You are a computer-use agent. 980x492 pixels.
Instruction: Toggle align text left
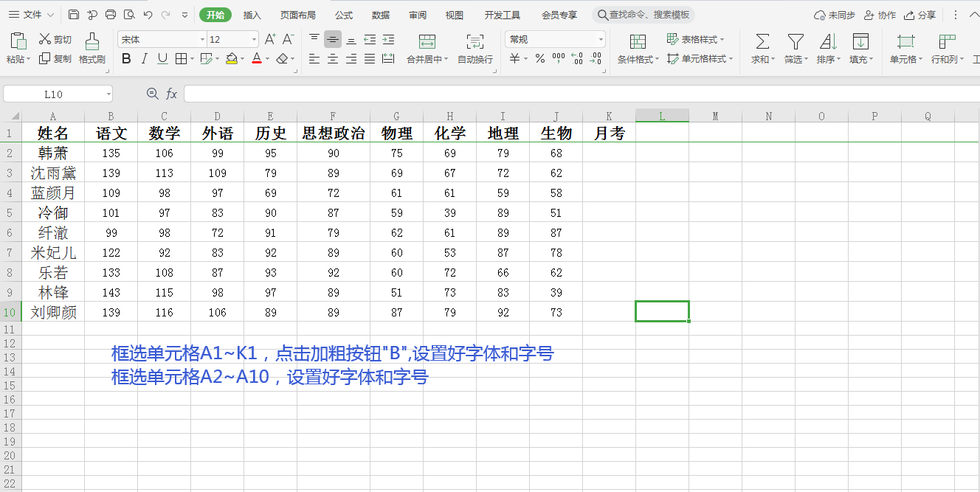tap(314, 59)
